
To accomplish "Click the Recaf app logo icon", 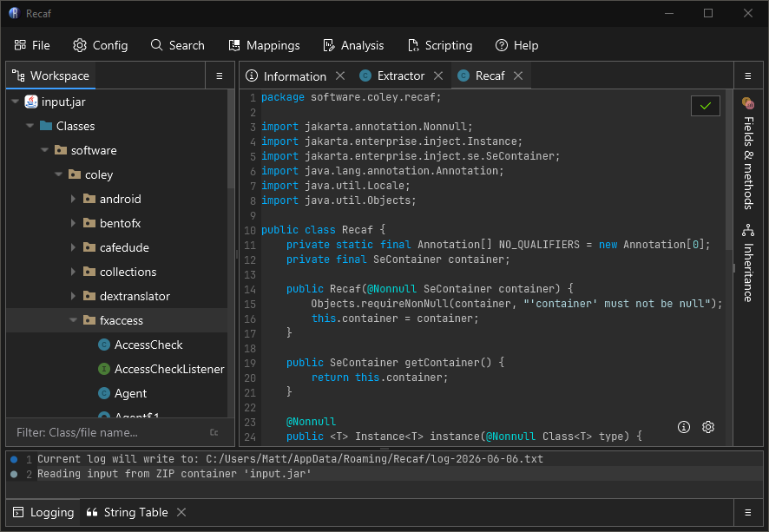I will click(14, 13).
